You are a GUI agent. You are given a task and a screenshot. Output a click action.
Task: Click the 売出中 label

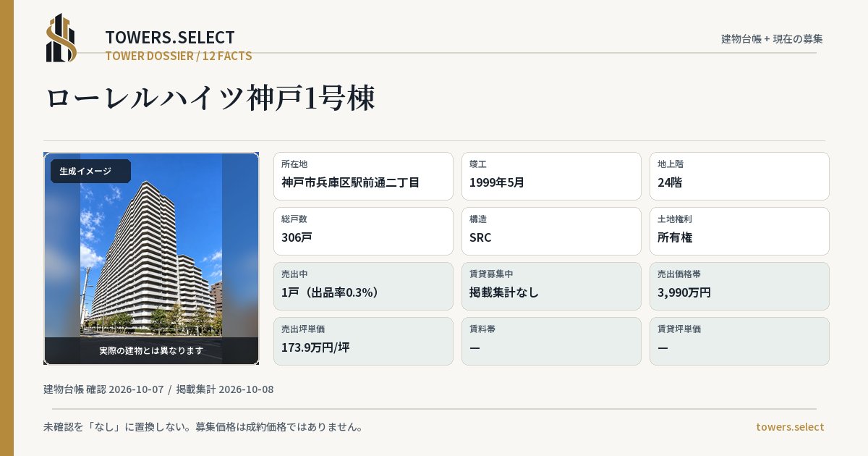[x=294, y=274]
